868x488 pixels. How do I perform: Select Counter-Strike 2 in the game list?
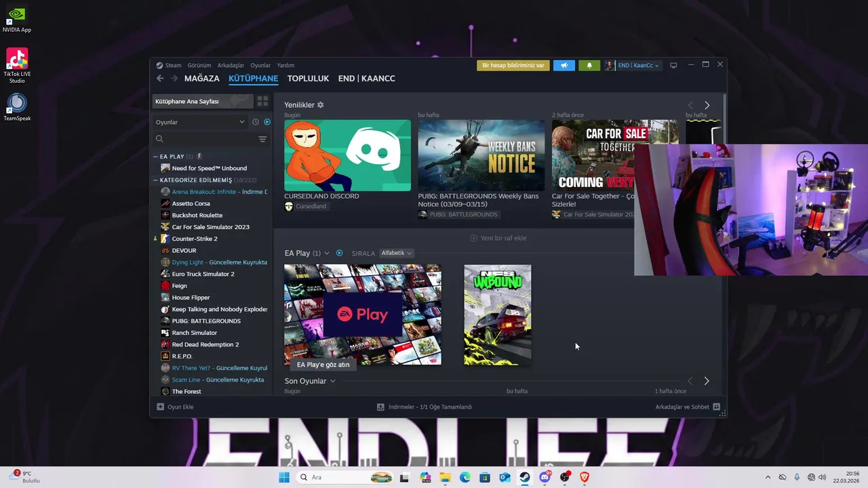coord(195,239)
